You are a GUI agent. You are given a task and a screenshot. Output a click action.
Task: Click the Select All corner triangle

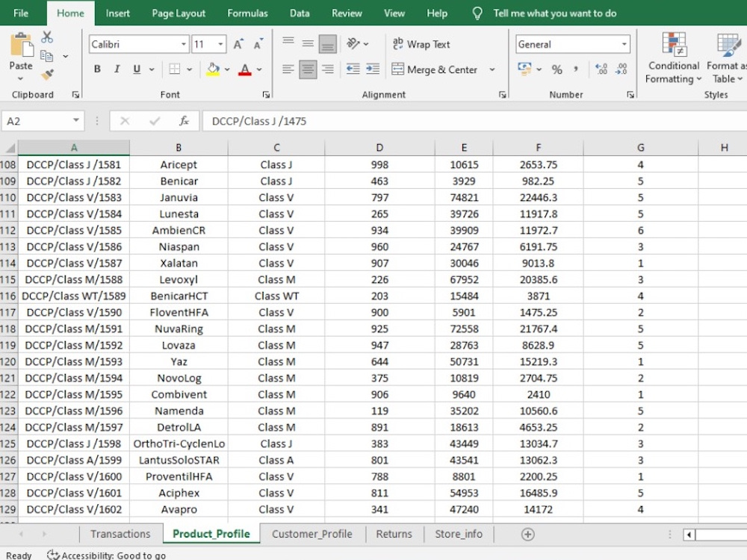10,148
